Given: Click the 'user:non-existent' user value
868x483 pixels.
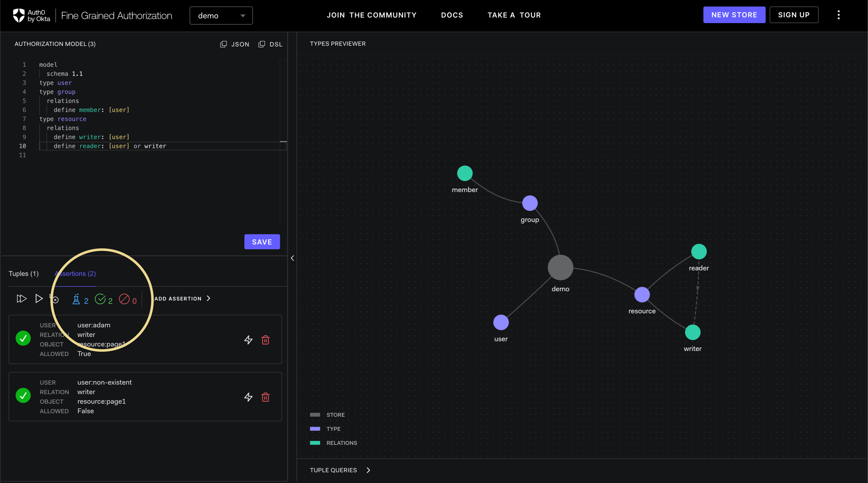Looking at the screenshot, I should pyautogui.click(x=104, y=382).
